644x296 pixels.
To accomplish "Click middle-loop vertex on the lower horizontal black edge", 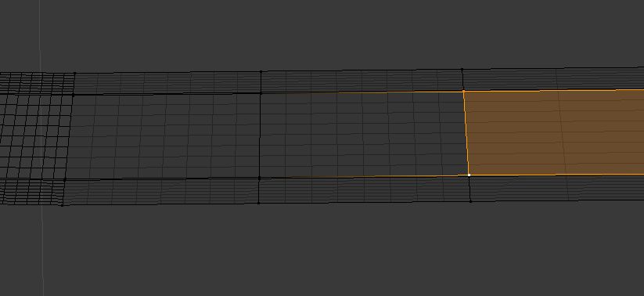I will (259, 178).
